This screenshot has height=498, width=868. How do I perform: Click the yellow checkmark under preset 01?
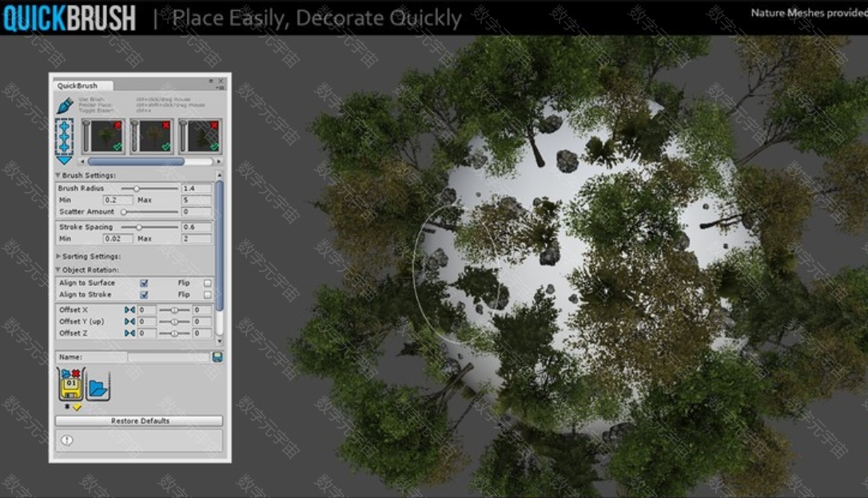tap(77, 407)
